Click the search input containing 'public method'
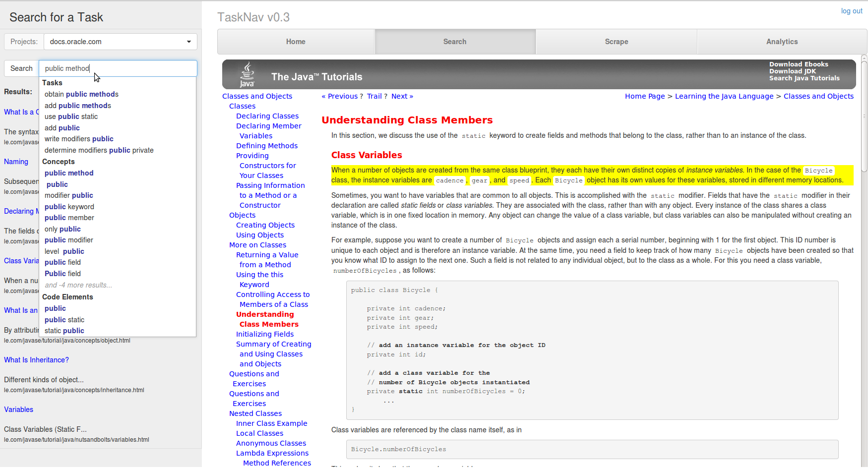 [x=118, y=68]
